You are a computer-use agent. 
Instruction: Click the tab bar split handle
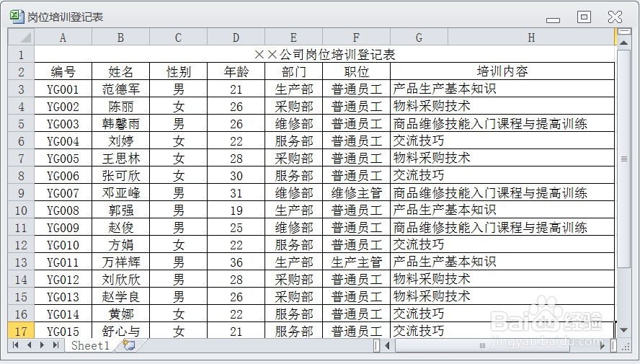[x=376, y=346]
